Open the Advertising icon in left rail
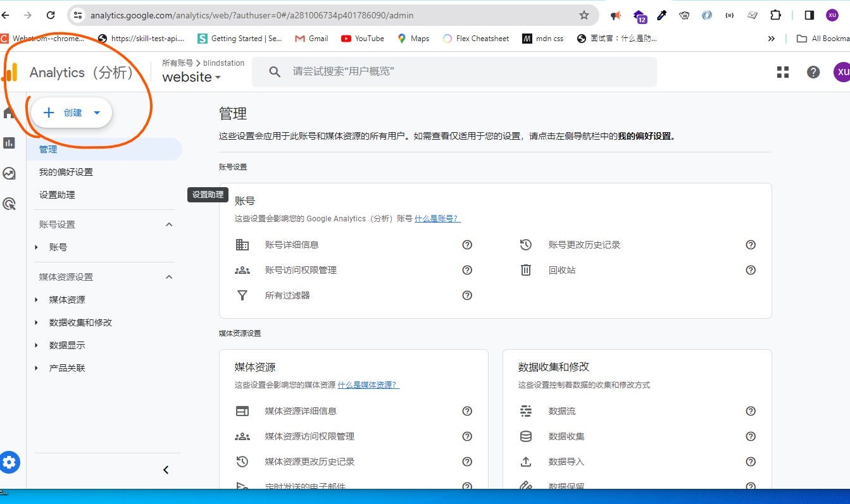The width and height of the screenshot is (850, 504). [x=9, y=204]
